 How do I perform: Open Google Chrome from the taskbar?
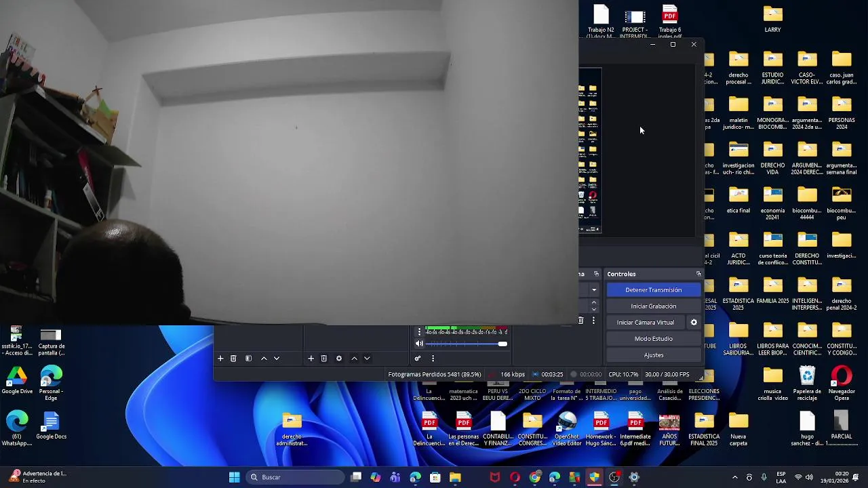tap(535, 477)
